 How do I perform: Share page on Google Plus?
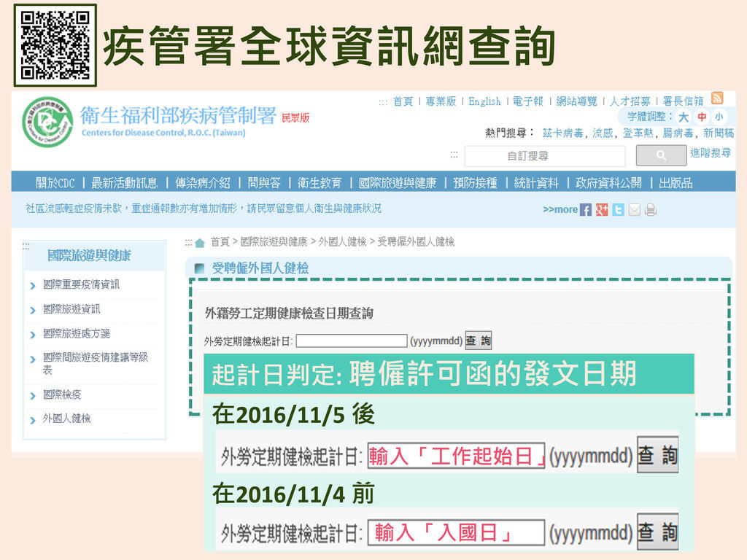[x=602, y=210]
